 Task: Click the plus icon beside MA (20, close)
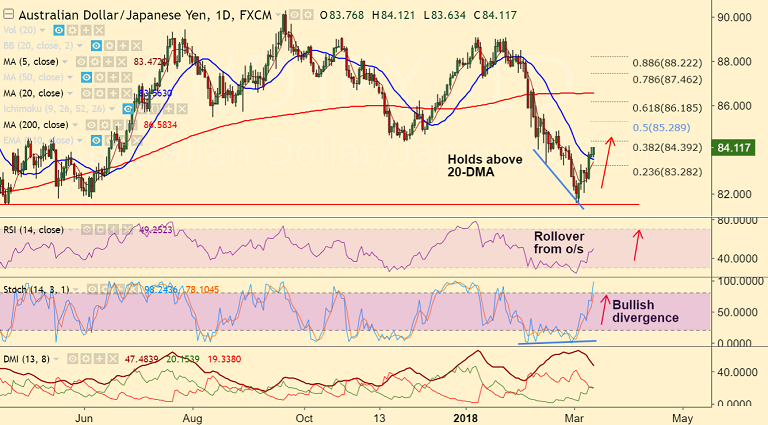click(113, 93)
